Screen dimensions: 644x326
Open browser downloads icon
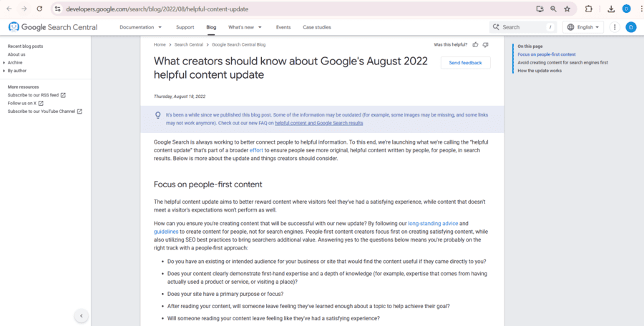[611, 9]
